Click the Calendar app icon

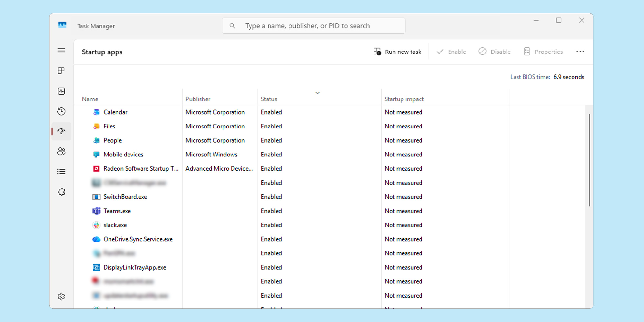click(96, 112)
